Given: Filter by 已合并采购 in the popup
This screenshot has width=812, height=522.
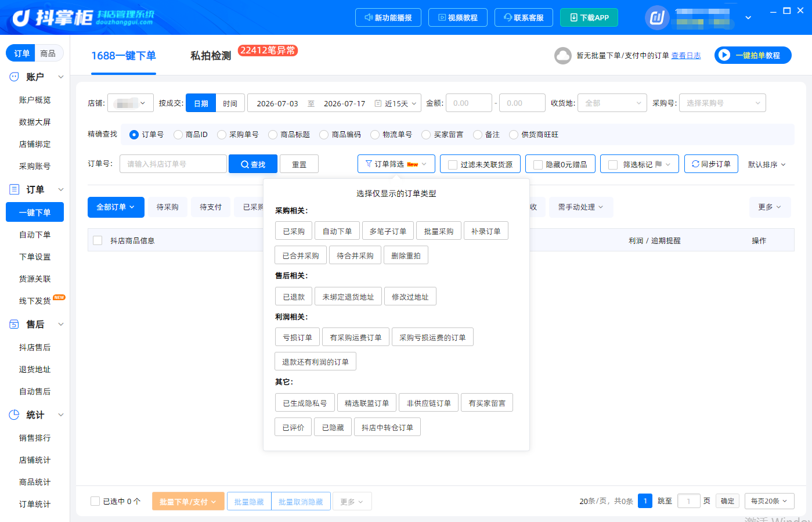Looking at the screenshot, I should point(301,255).
